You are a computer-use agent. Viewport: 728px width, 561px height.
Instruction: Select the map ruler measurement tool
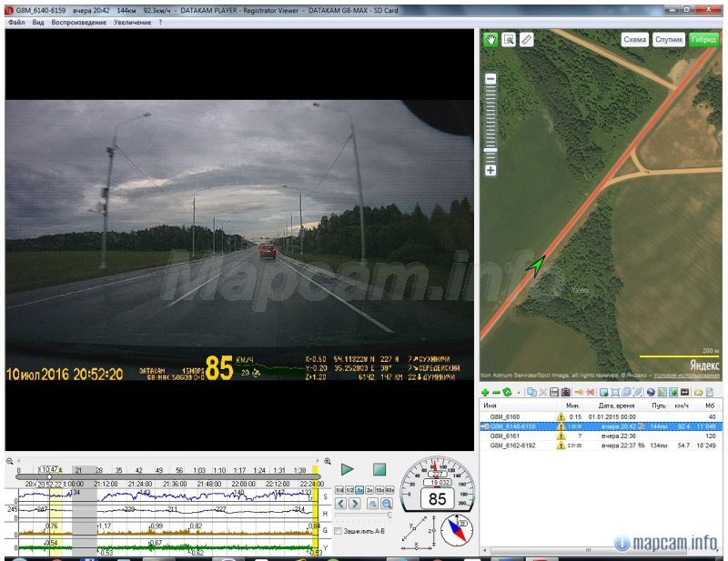click(x=526, y=39)
